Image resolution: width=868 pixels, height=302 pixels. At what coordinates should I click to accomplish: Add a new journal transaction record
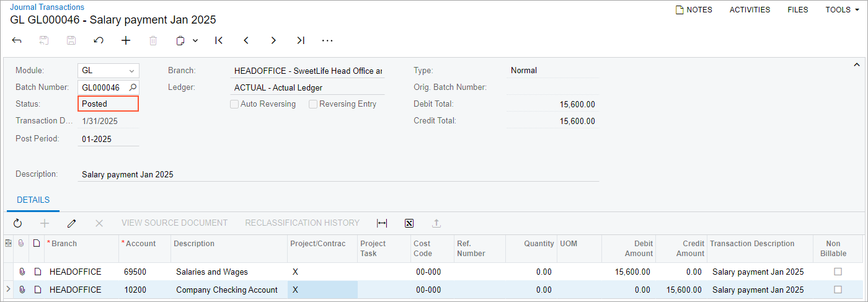coord(126,40)
